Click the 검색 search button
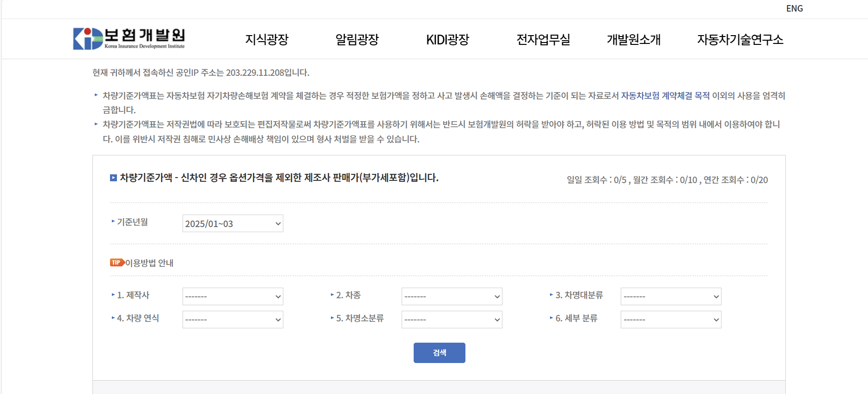This screenshot has width=868, height=394. (x=439, y=352)
